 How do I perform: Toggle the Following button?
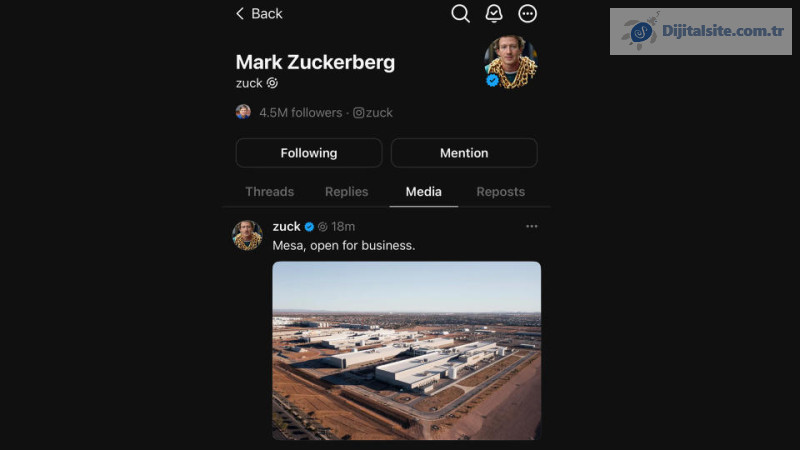click(x=308, y=153)
